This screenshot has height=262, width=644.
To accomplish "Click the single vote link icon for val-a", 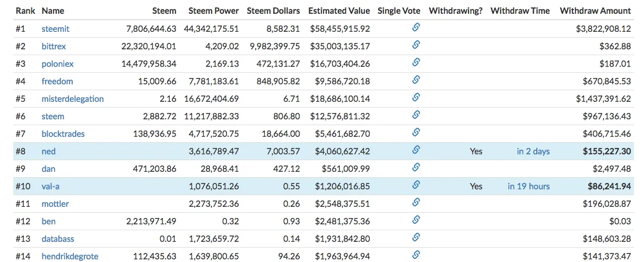I will point(416,185).
